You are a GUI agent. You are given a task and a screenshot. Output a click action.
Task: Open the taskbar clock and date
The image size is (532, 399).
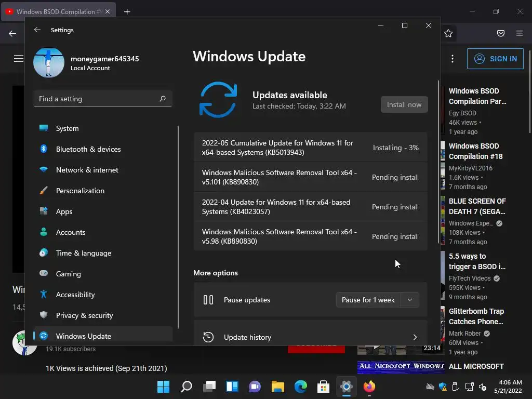[x=508, y=387]
